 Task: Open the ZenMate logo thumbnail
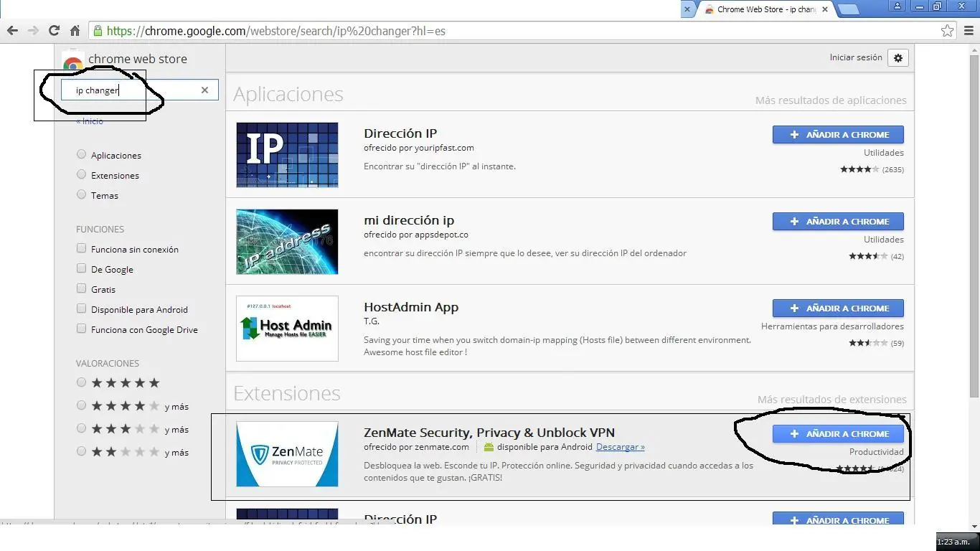click(287, 454)
